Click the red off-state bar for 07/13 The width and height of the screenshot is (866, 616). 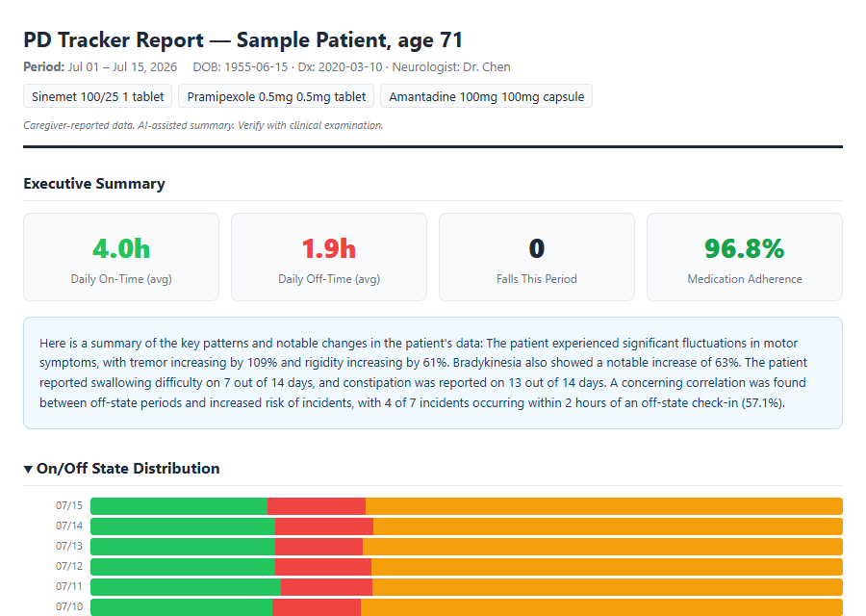tap(318, 547)
